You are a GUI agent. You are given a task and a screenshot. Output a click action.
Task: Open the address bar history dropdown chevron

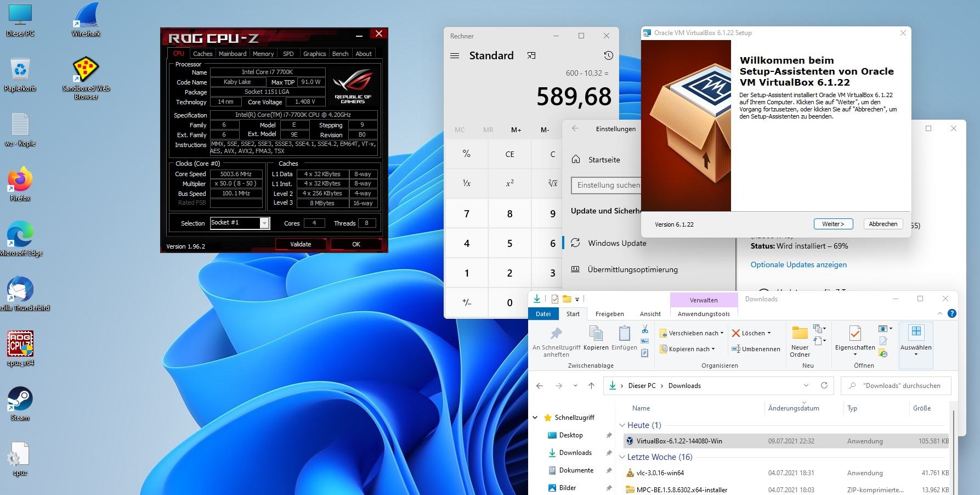click(806, 385)
